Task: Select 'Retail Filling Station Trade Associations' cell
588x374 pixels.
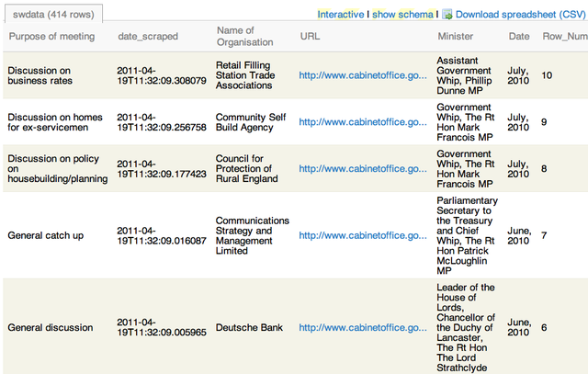Action: point(245,75)
